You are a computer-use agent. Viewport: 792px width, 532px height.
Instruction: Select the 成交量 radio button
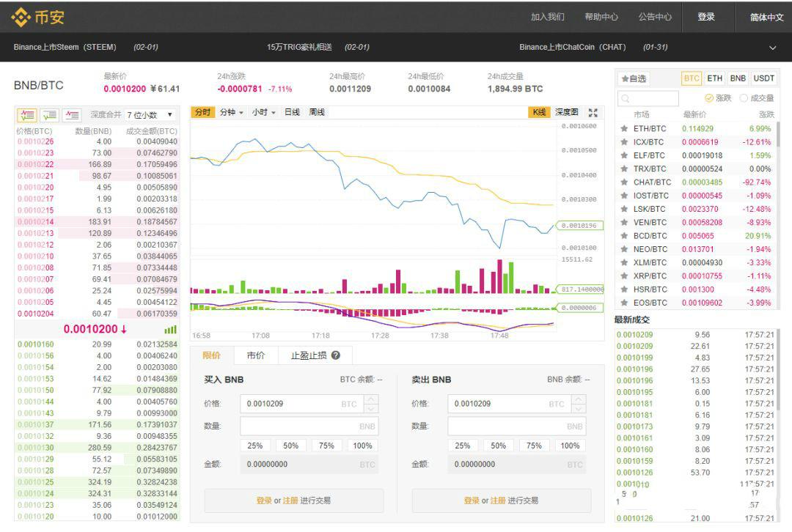pos(745,97)
